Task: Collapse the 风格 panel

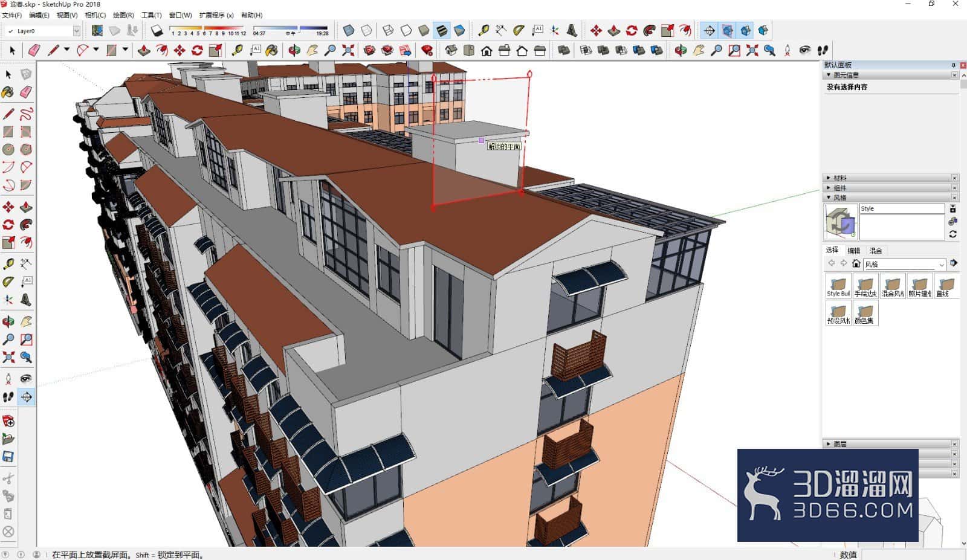Action: (x=828, y=198)
